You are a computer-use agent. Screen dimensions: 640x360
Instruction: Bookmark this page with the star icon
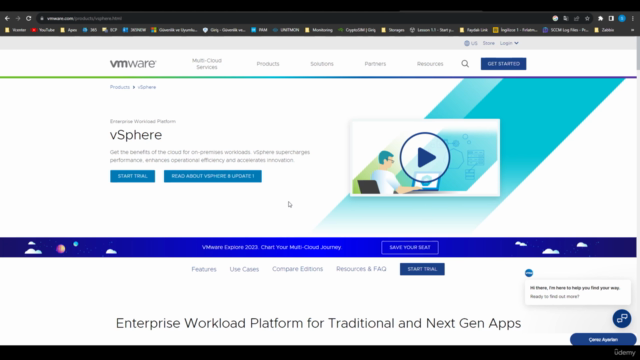click(587, 18)
